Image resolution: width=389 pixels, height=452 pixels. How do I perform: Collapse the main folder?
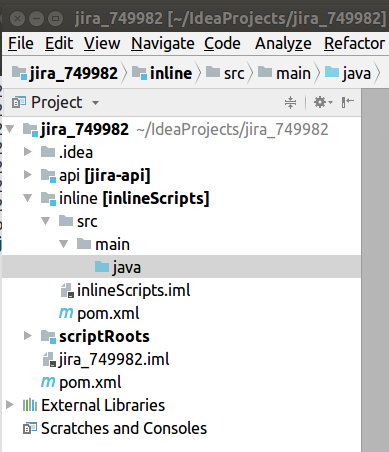pos(64,244)
